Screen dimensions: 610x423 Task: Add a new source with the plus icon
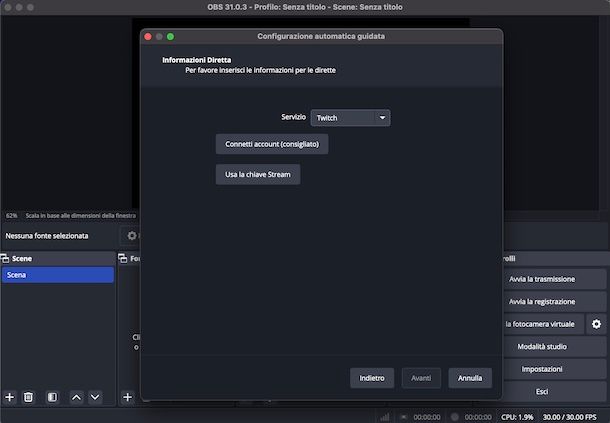(127, 397)
